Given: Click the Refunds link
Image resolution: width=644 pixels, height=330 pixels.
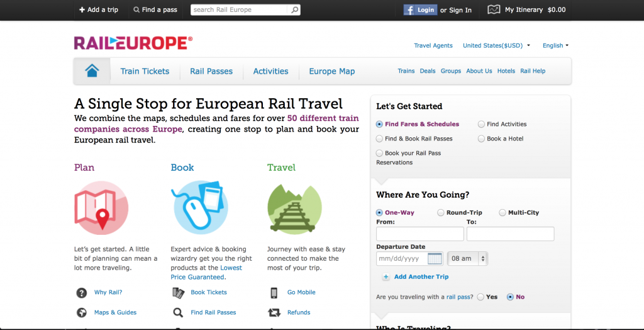Looking at the screenshot, I should pos(299,313).
